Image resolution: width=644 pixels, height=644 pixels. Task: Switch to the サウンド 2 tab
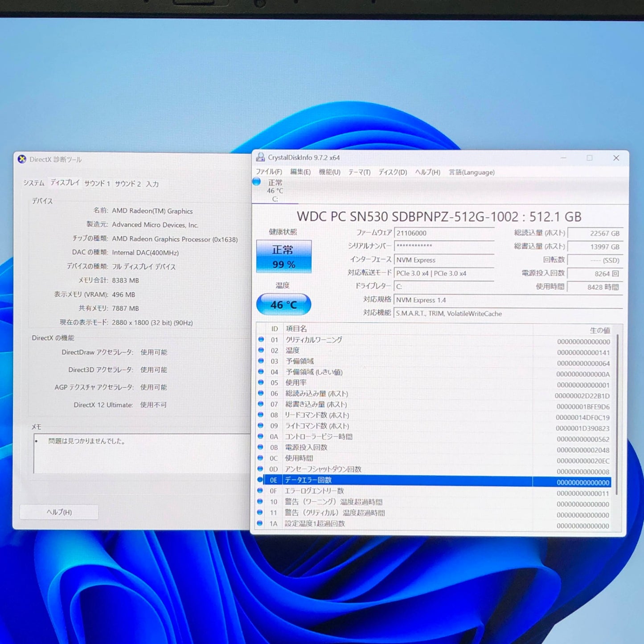pos(128,184)
